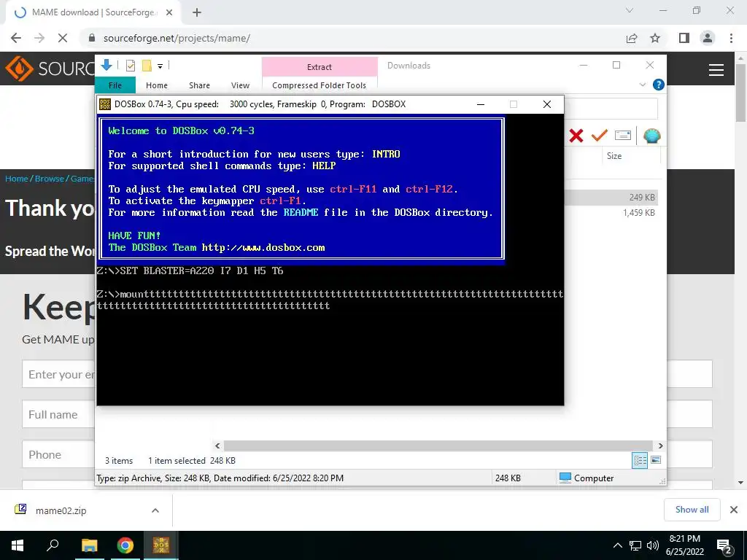Screen dimensions: 747x560
Task: Open the notification center
Action: [724, 545]
